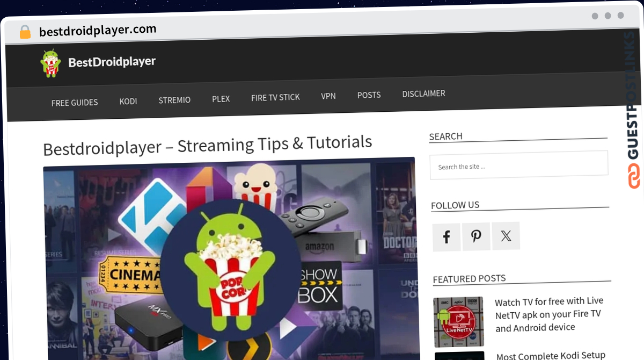The image size is (644, 360).
Task: Open the DISCLAIMER page link
Action: [x=424, y=93]
